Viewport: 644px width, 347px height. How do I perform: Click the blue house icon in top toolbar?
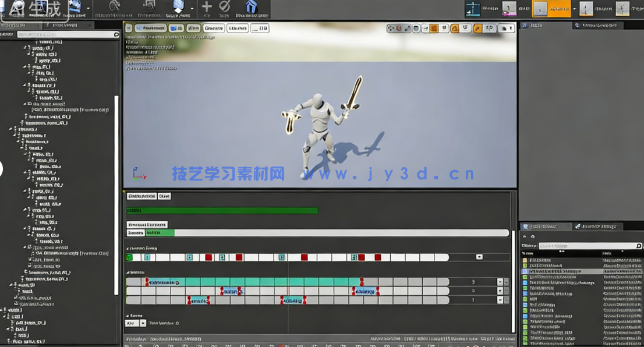click(251, 7)
